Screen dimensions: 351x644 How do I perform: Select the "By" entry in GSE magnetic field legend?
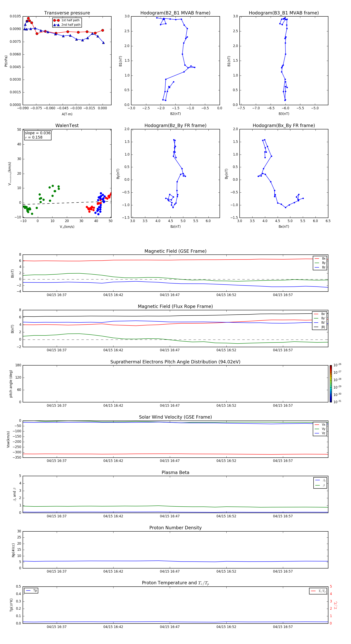click(x=320, y=263)
